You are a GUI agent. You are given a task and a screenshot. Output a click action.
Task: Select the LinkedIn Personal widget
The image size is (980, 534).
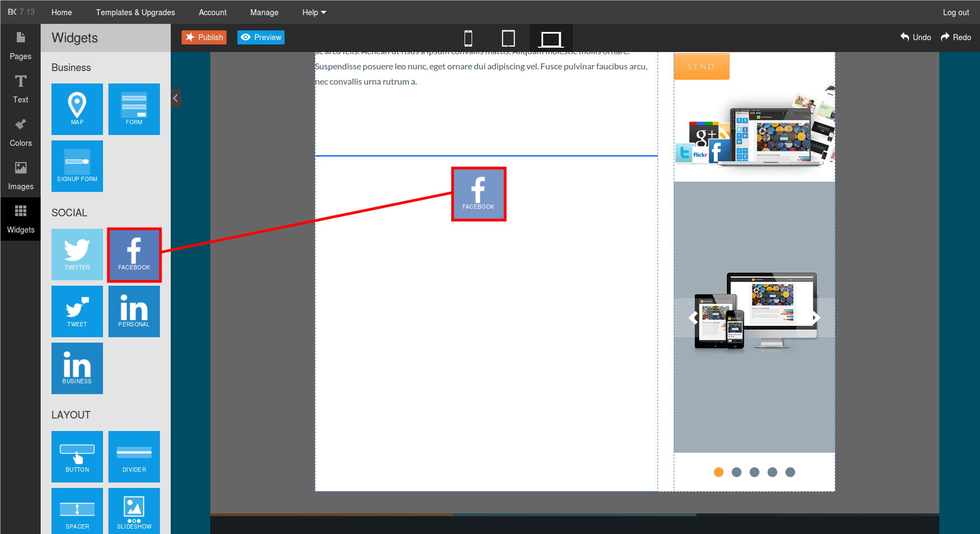tap(134, 311)
